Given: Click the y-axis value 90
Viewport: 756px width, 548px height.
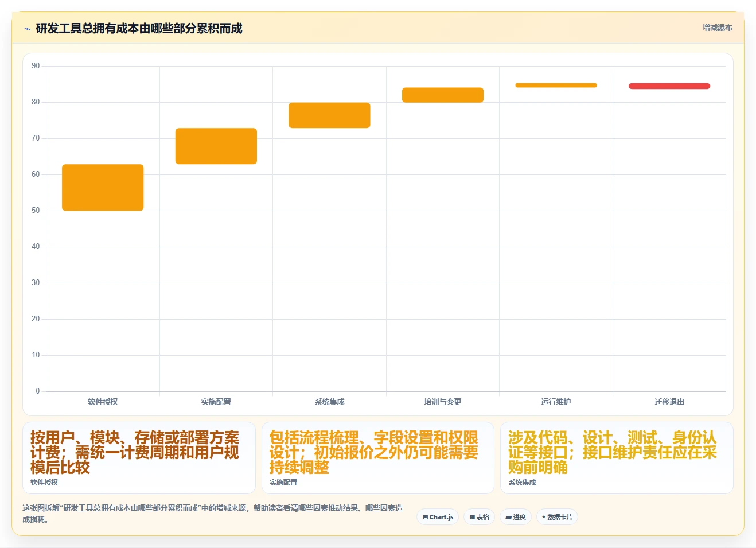Looking at the screenshot, I should pos(36,66).
